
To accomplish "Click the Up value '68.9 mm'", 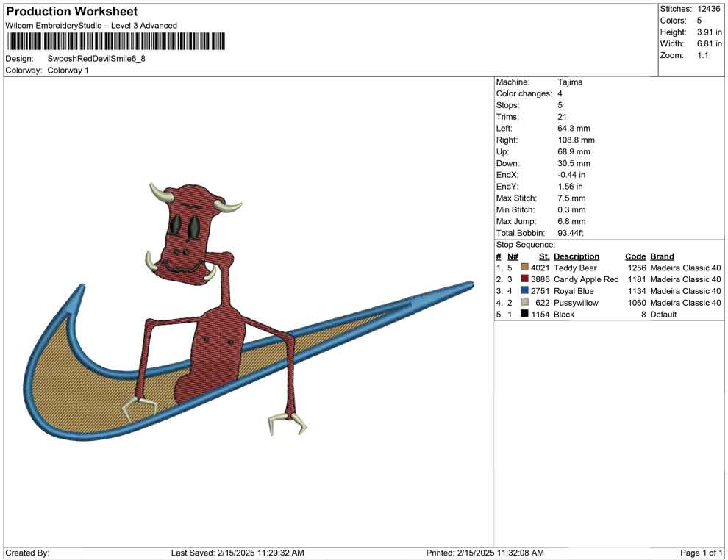I will 574,151.
